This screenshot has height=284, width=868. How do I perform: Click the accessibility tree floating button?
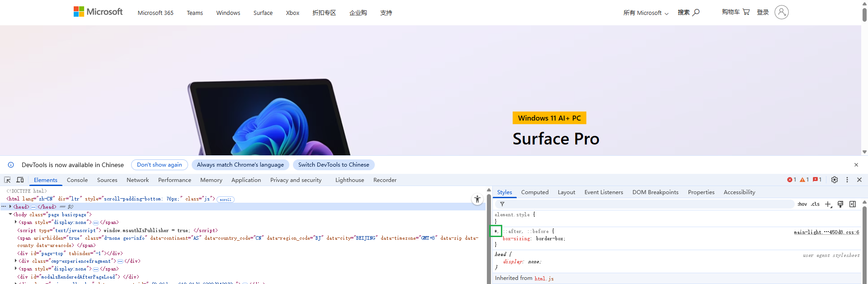pyautogui.click(x=477, y=199)
